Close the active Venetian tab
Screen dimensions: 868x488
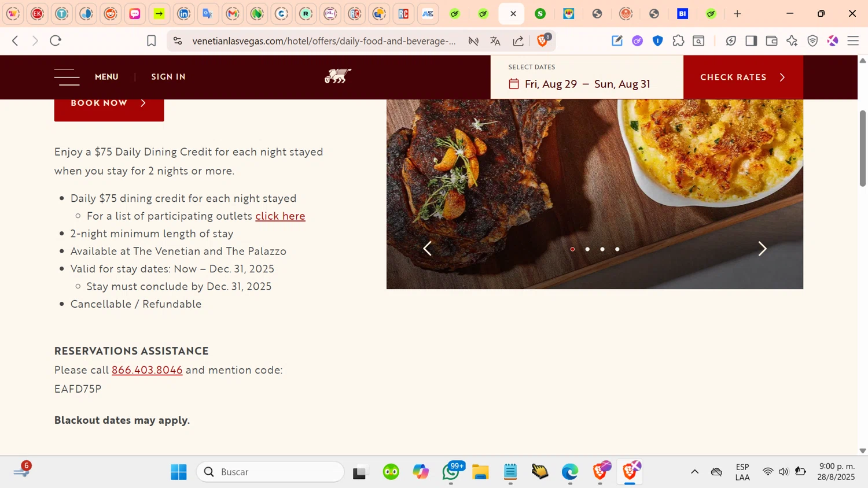[513, 14]
